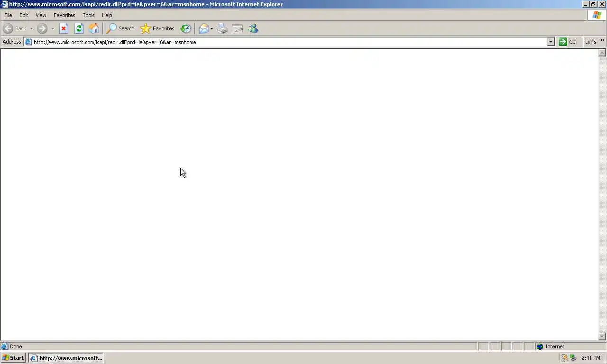Screen dimensions: 607x364
Task: Click the Forward navigation arrow button
Action: [42, 28]
